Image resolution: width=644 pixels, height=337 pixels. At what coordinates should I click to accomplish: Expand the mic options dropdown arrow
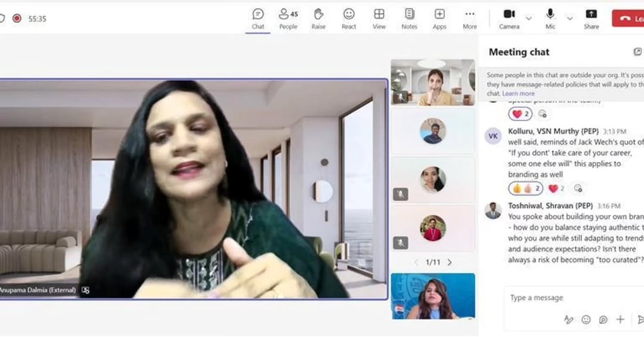[x=569, y=18]
